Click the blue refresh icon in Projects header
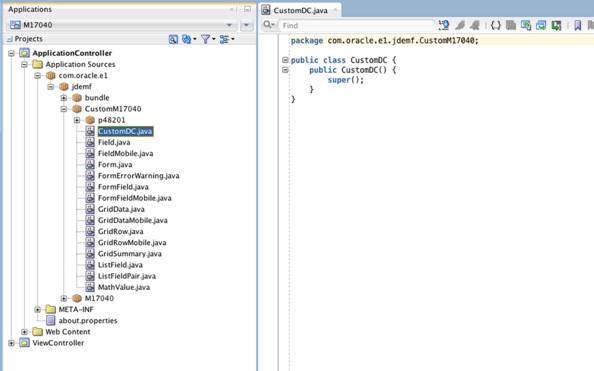 coord(186,39)
